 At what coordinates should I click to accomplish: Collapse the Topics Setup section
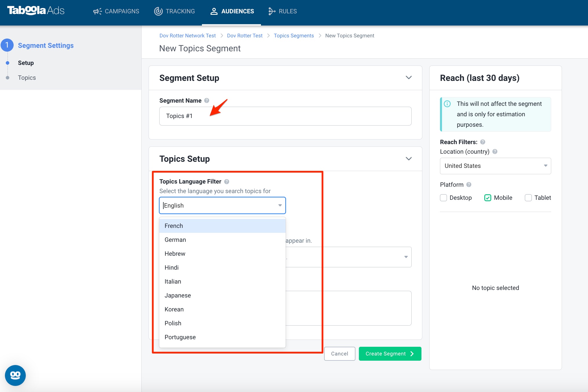tap(408, 159)
